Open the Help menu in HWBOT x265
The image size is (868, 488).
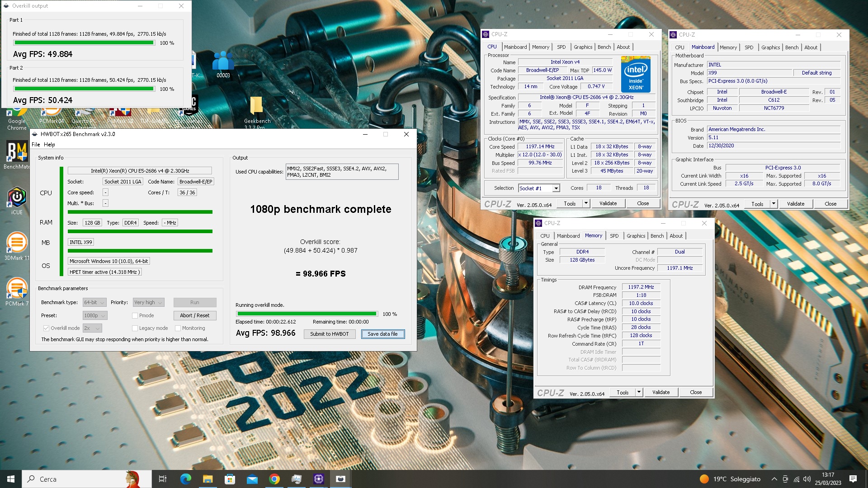pos(49,145)
